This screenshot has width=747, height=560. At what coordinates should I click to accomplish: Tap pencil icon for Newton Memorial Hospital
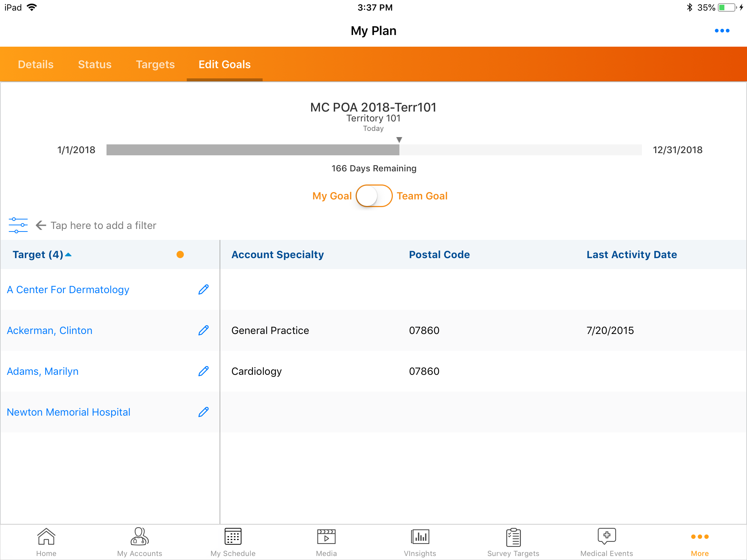click(203, 412)
